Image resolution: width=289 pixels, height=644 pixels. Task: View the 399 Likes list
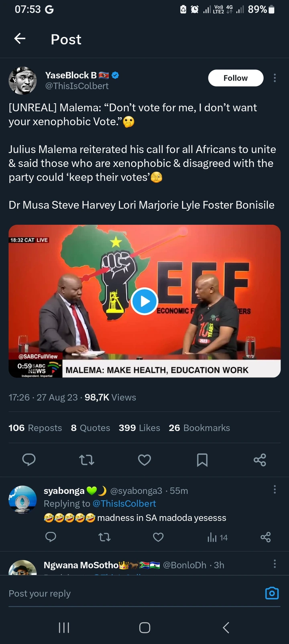tap(139, 428)
